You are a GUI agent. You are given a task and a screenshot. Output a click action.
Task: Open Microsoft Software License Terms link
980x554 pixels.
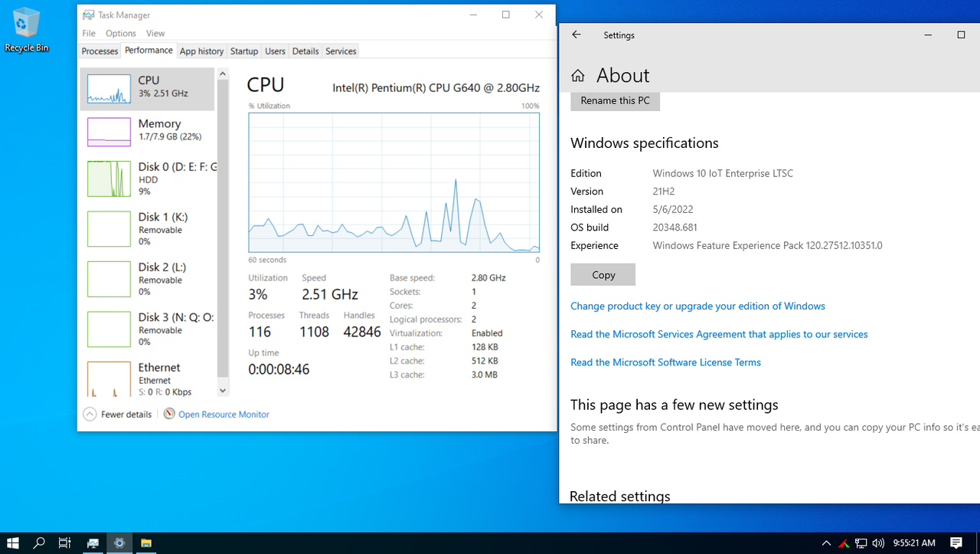click(665, 362)
